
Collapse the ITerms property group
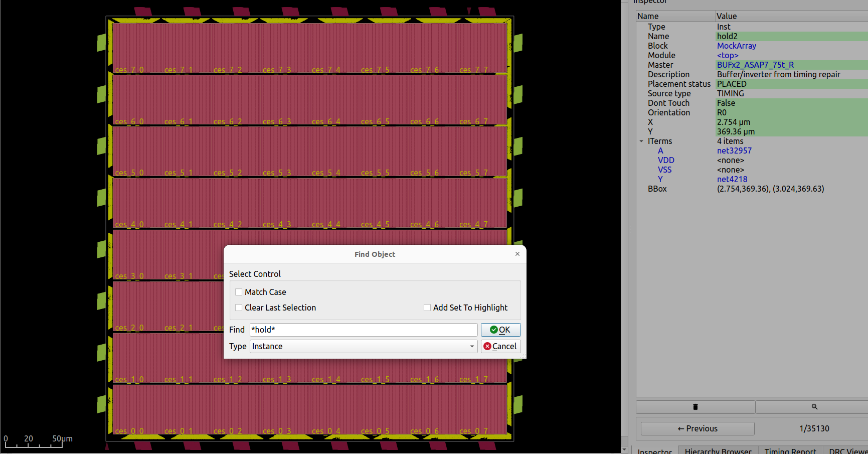click(641, 141)
